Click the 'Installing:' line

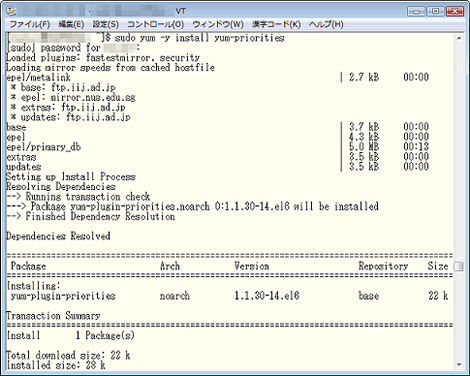[x=33, y=286]
